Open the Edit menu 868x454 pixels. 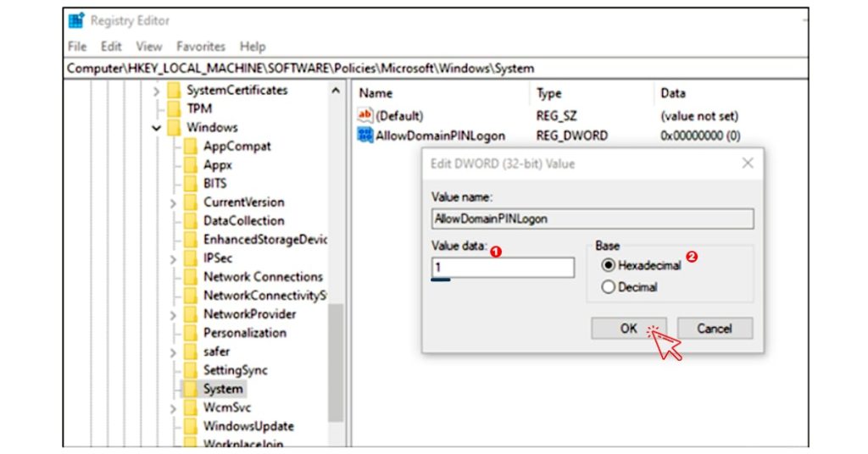(x=111, y=47)
